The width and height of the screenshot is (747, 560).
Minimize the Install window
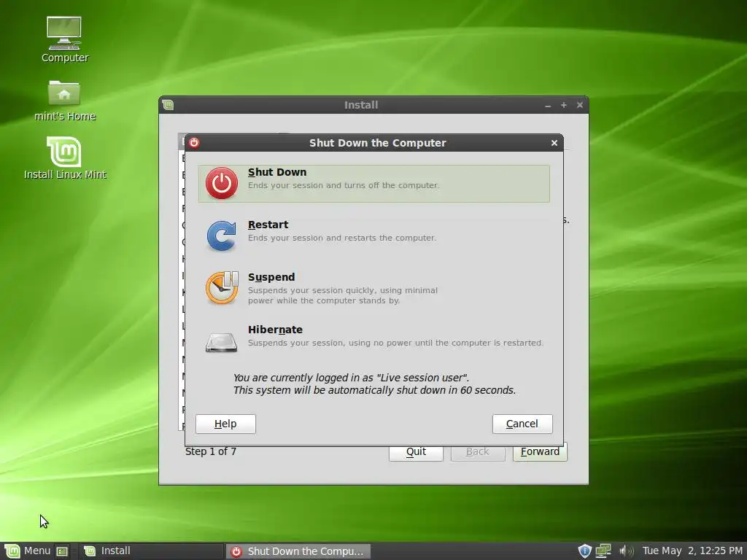click(x=548, y=105)
